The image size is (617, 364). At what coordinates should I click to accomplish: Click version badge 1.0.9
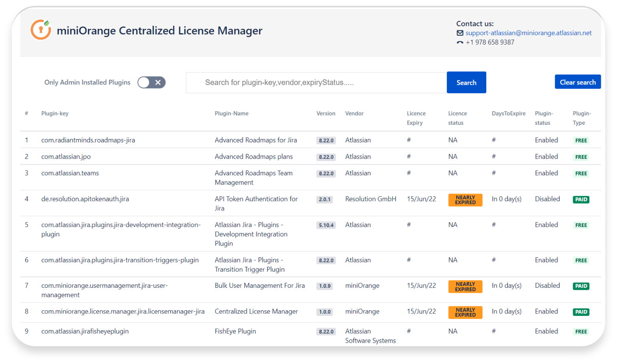325,286
